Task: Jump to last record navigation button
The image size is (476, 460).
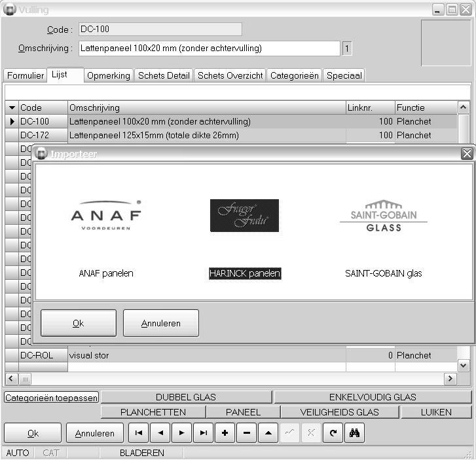Action: [x=204, y=432]
